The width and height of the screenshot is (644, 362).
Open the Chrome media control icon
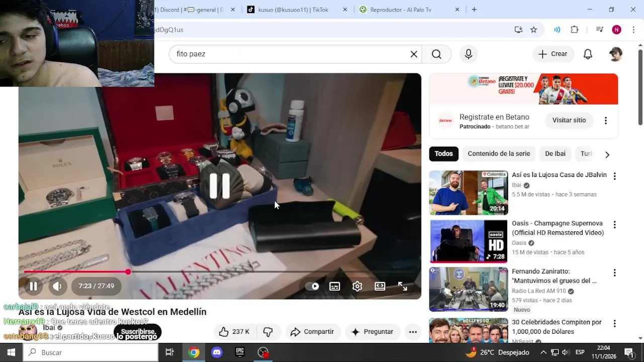[x=599, y=30]
